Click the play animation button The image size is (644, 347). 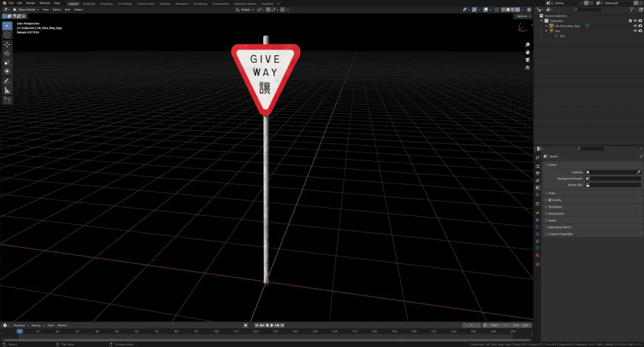point(272,325)
